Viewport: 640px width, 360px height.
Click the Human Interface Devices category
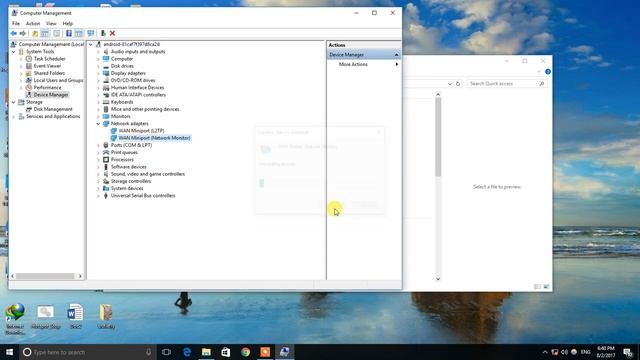pos(137,88)
